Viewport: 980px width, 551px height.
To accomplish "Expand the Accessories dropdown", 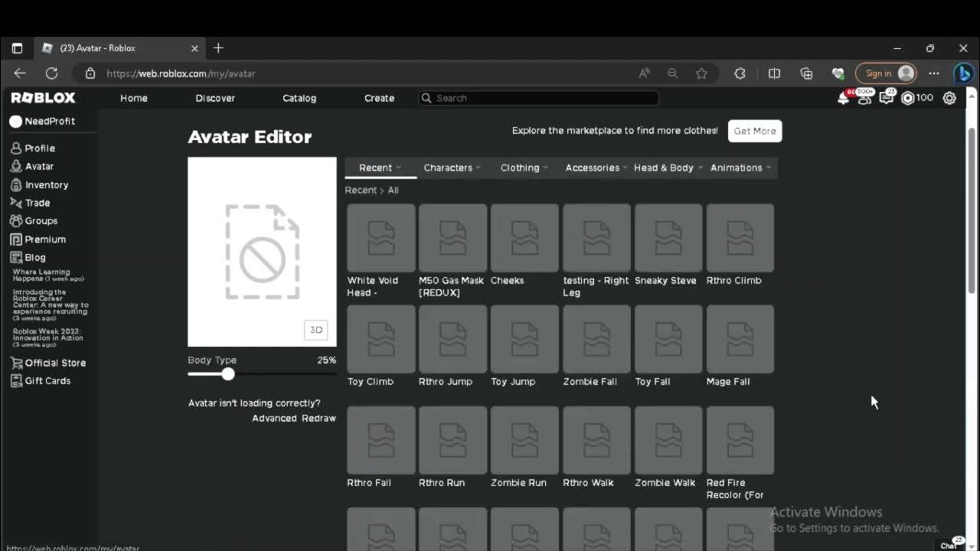I will (596, 168).
